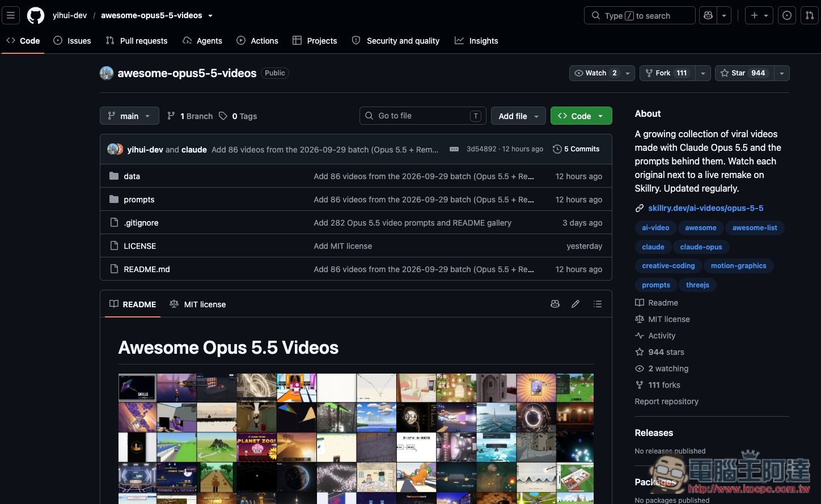Switch to the Issues tab

pyautogui.click(x=72, y=41)
